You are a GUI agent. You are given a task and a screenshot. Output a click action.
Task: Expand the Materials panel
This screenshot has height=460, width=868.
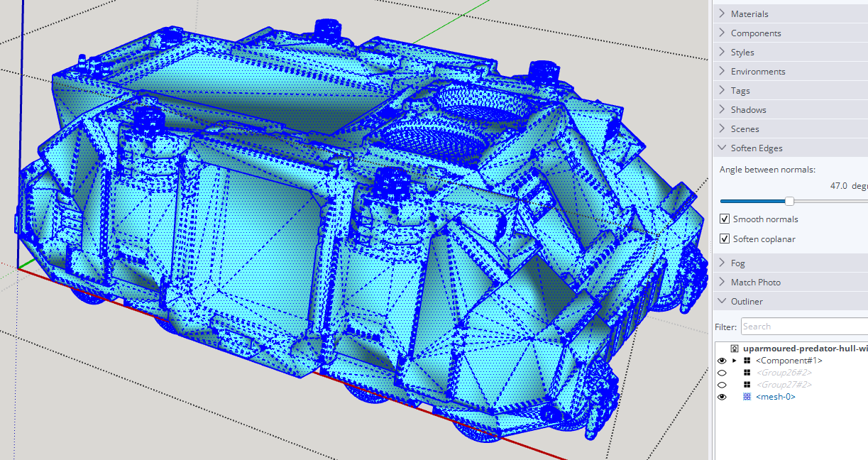[749, 13]
